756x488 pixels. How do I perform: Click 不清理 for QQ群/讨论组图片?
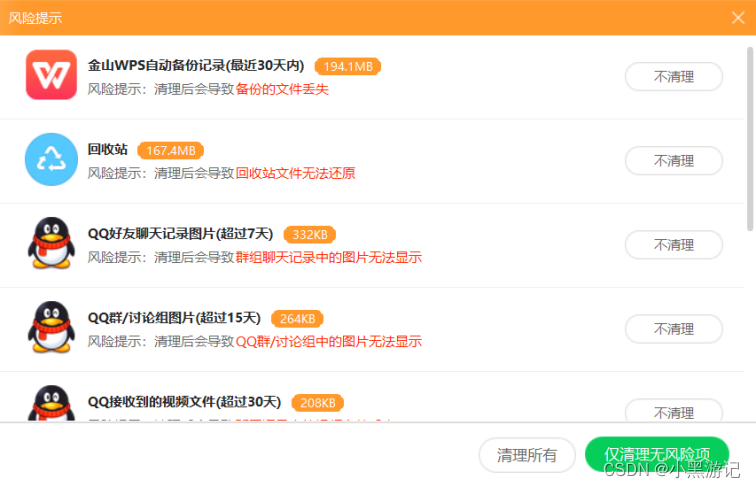pos(674,329)
